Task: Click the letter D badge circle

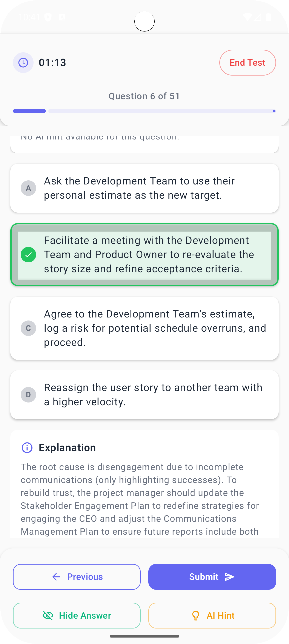Action: point(28,395)
